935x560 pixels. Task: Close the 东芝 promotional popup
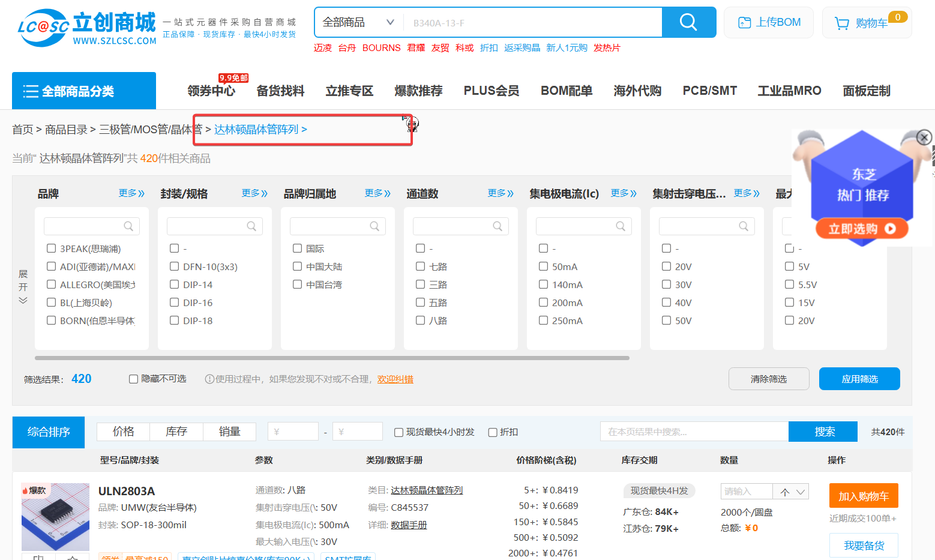tap(924, 137)
